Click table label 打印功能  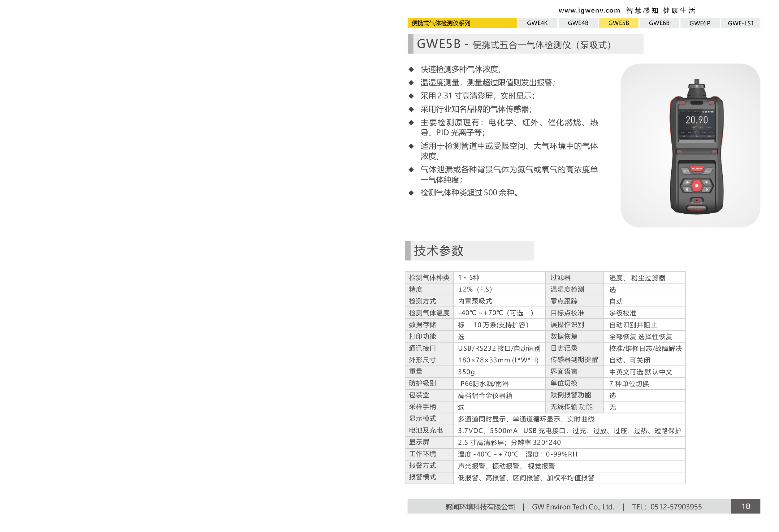(x=422, y=336)
